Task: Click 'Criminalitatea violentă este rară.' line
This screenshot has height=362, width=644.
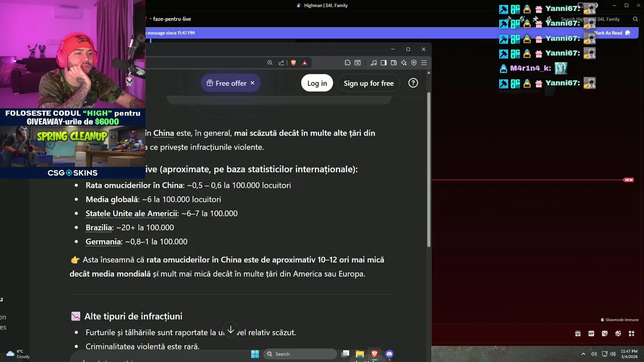Action: pyautogui.click(x=142, y=346)
